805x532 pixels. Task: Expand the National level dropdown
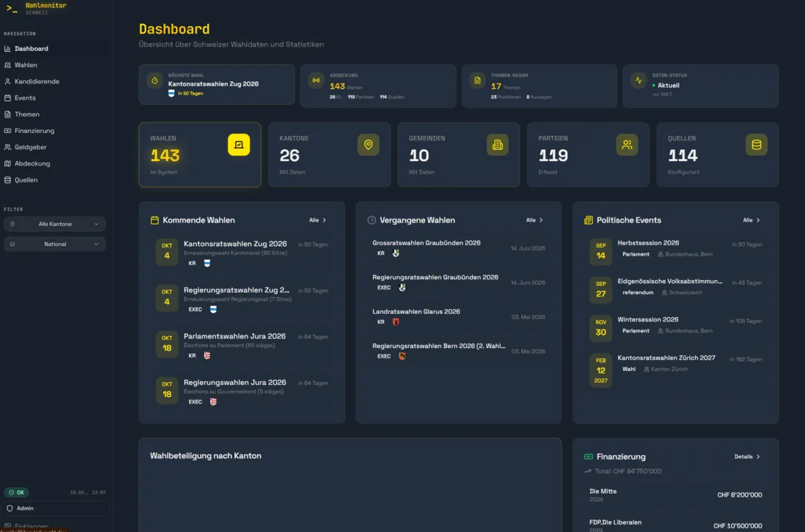[55, 244]
